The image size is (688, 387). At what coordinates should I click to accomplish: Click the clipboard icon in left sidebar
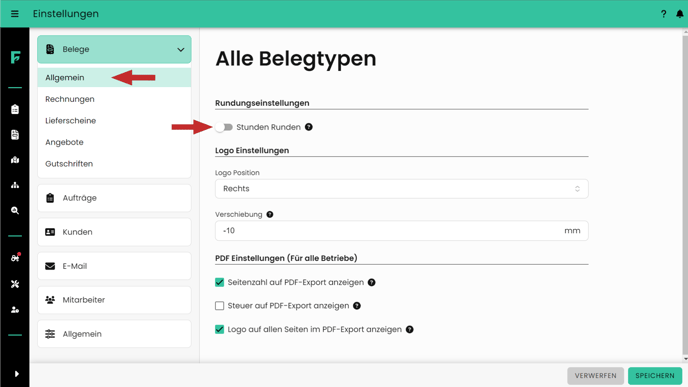tap(15, 109)
